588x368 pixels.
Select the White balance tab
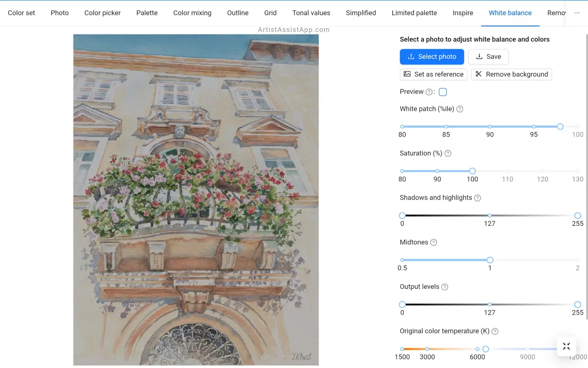[510, 13]
